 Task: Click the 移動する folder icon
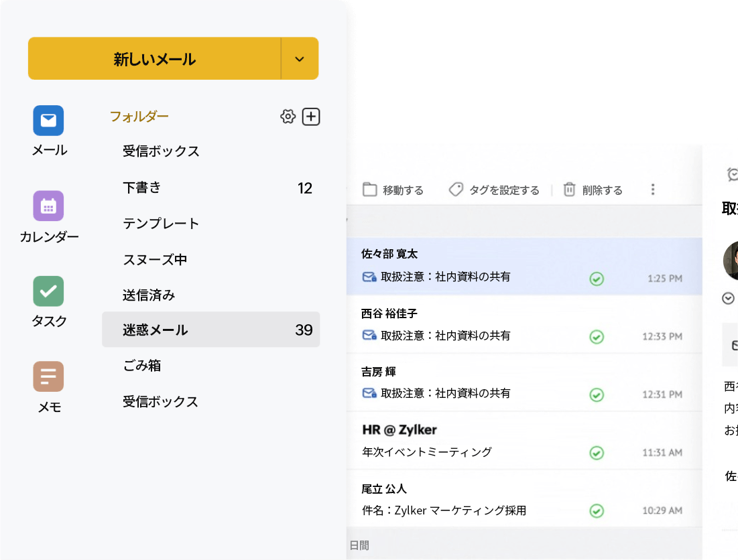[369, 190]
